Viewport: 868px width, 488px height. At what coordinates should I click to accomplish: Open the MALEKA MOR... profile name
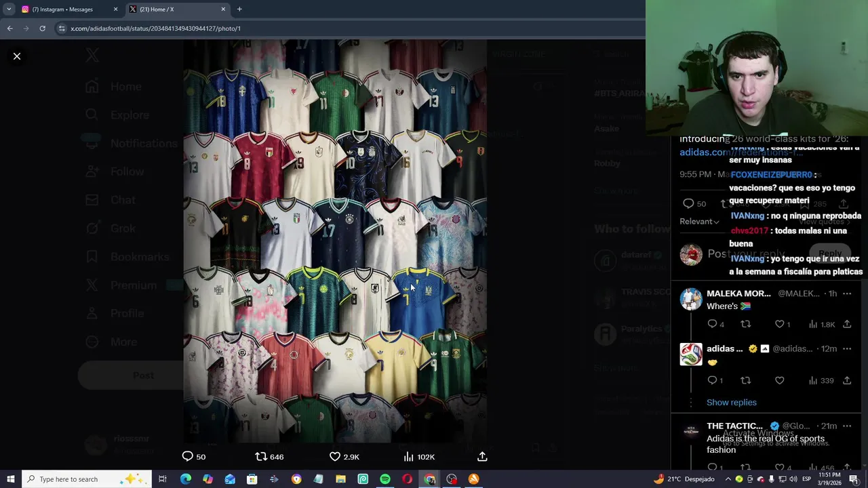click(738, 293)
